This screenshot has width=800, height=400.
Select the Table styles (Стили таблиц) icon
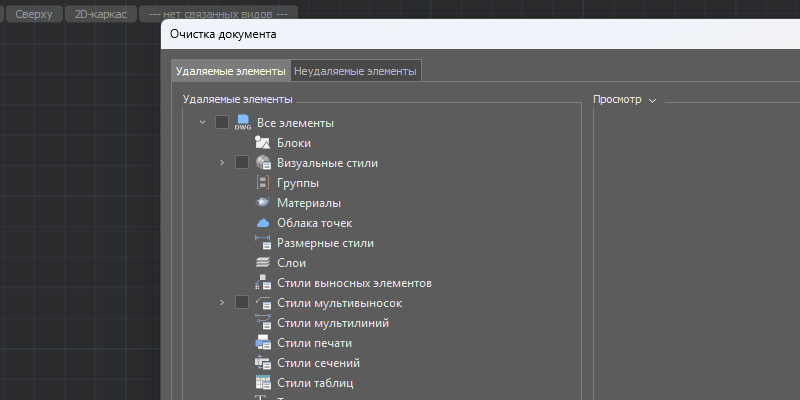coord(263,383)
